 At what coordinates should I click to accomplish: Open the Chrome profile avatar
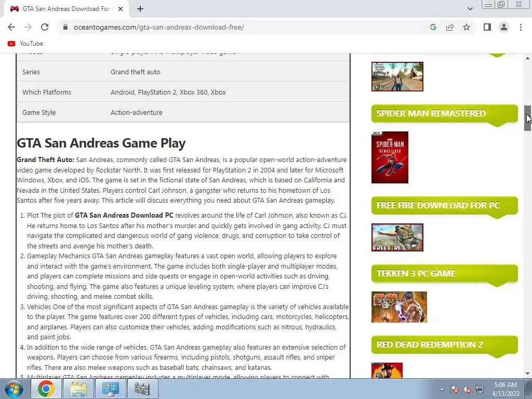pyautogui.click(x=504, y=27)
